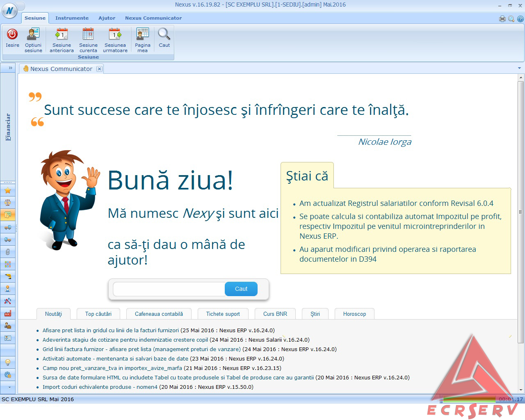Click the printer icon at top right
The width and height of the screenshot is (525, 420).
[502, 18]
